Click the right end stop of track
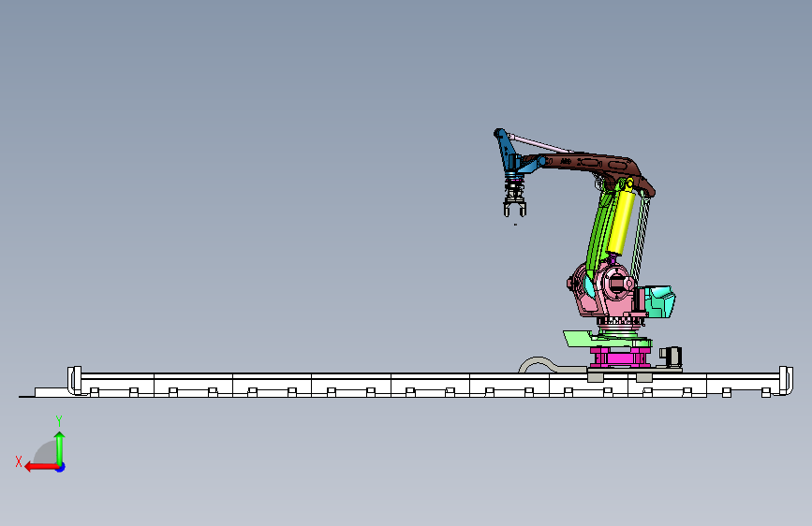 [786, 381]
